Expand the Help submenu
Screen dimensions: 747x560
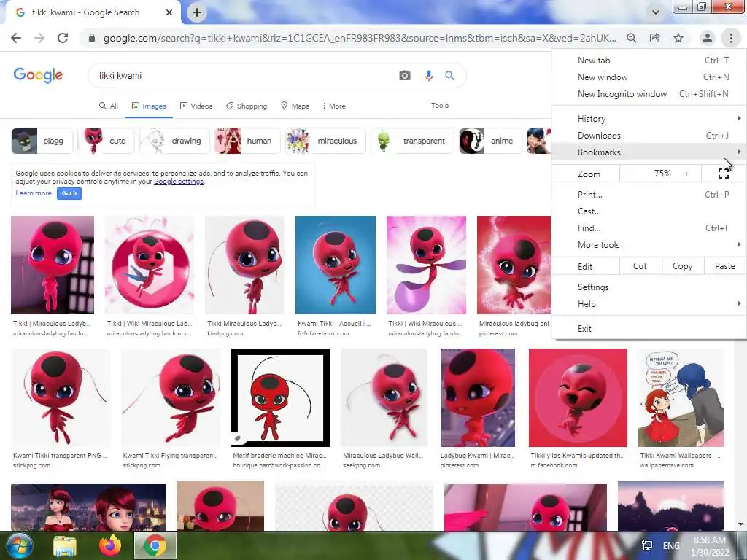pos(649,304)
